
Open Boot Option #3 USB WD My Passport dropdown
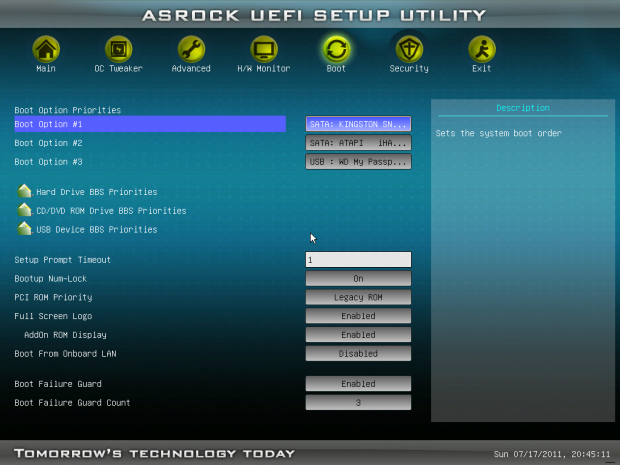click(x=358, y=161)
